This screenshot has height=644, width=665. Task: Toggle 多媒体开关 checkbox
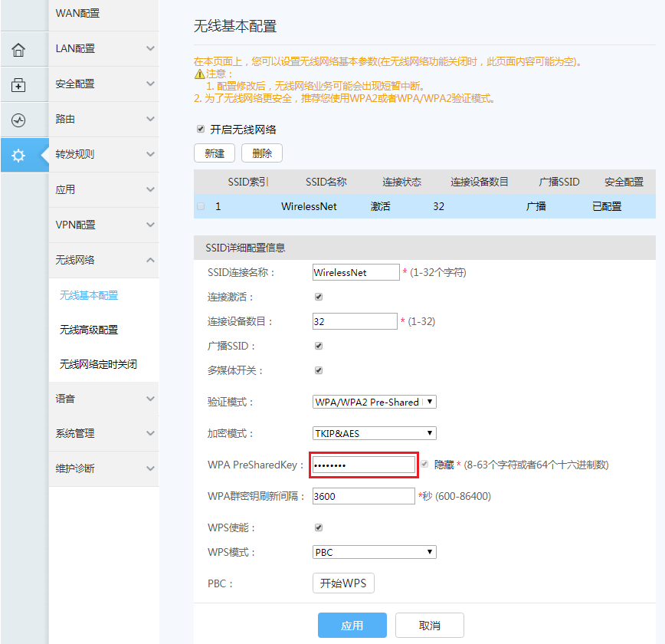[319, 370]
